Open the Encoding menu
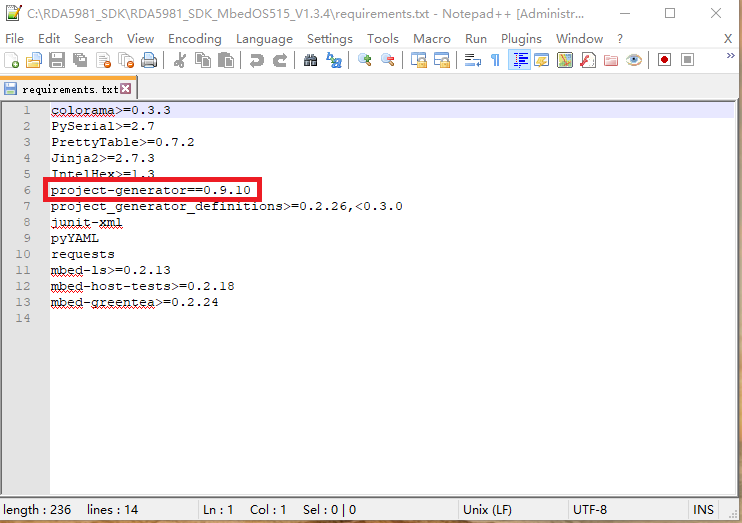 194,38
